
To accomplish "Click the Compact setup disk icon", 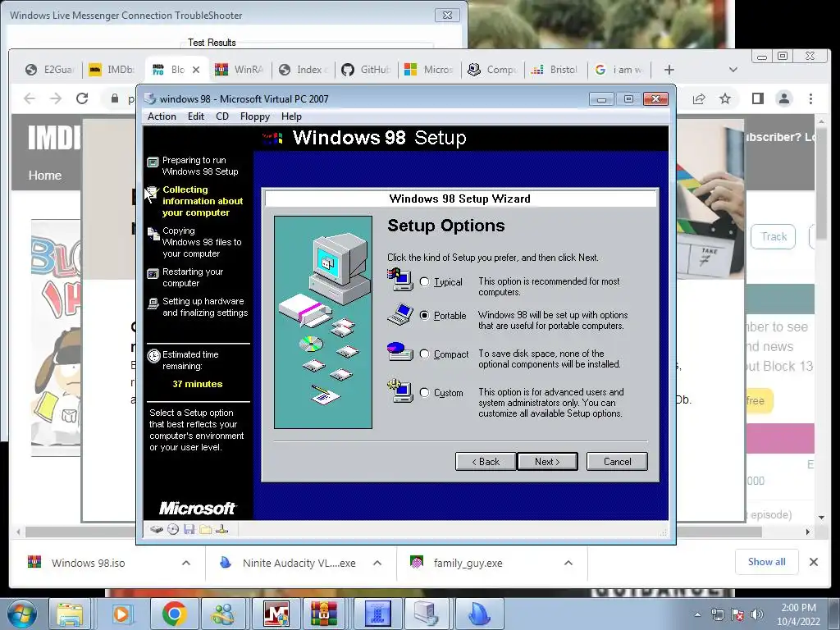I will point(399,351).
